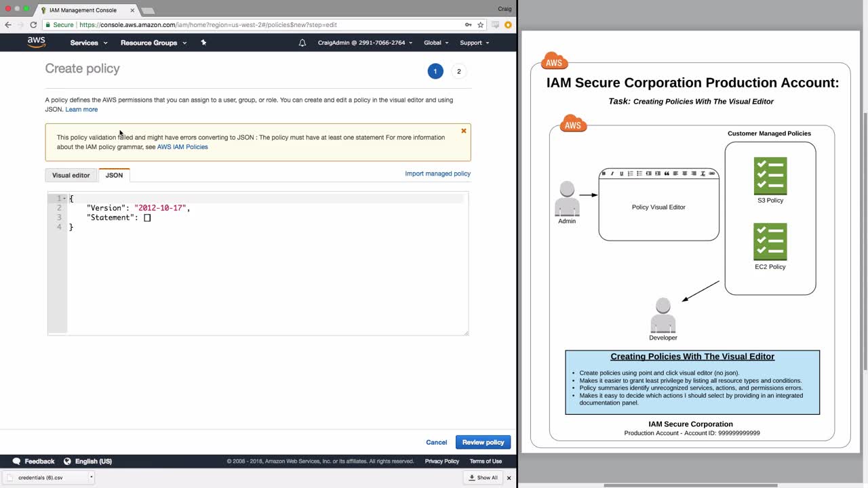Click the diagram window's horizontal scrollbar
The image size is (868, 488).
pos(690,485)
